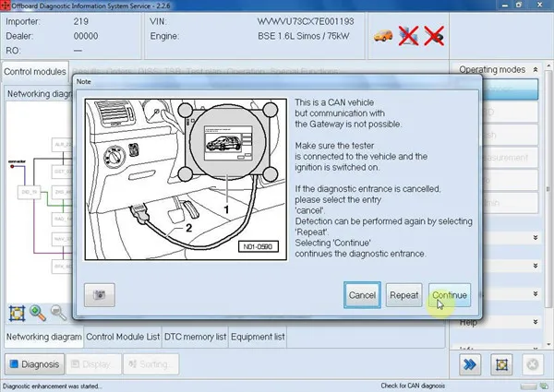Screen dimensions: 554x392
Task: Click the crossed-out network connection icon
Action: 408,36
